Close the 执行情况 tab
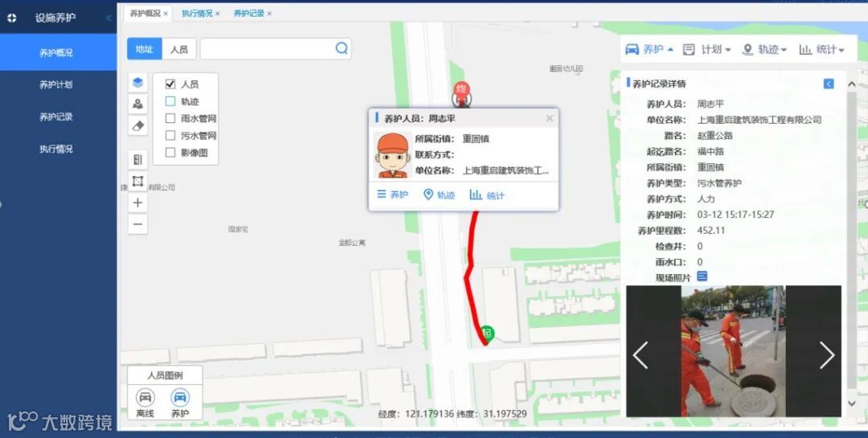Image resolution: width=868 pixels, height=438 pixels. pos(218,14)
